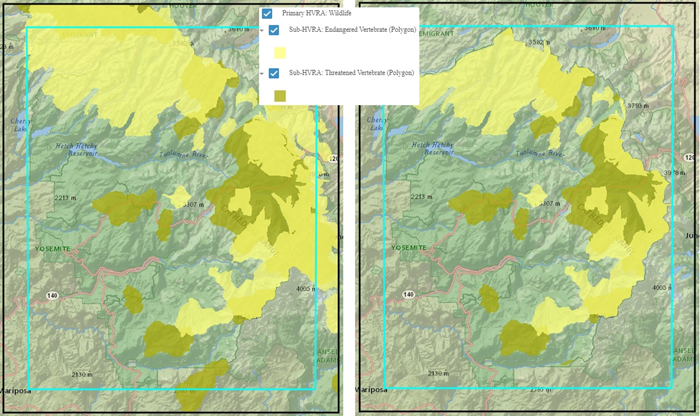Collapse the Endangered Vertebrate legend arrow
This screenshot has width=700, height=416.
(262, 32)
